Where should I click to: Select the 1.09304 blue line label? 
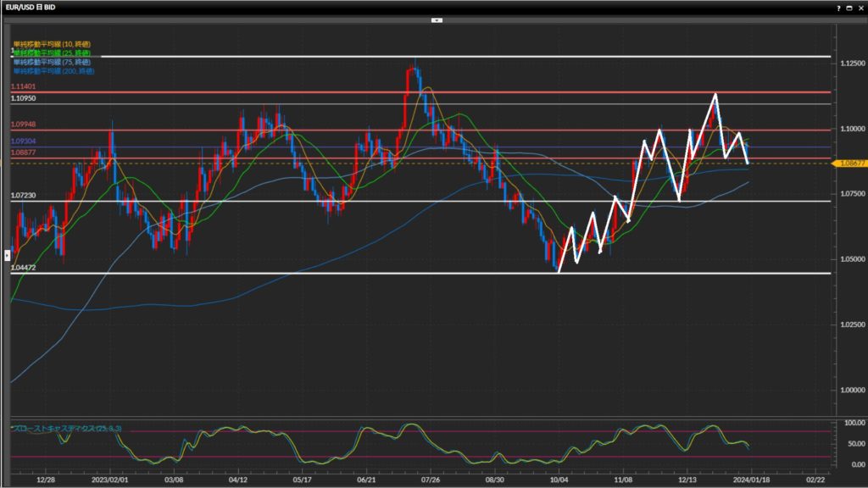[x=23, y=141]
